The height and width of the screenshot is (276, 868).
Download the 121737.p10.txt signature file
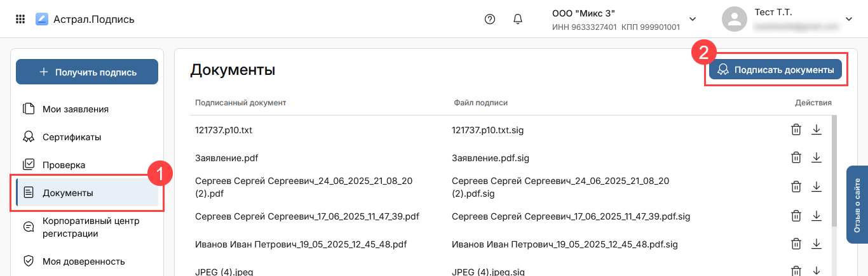[817, 130]
